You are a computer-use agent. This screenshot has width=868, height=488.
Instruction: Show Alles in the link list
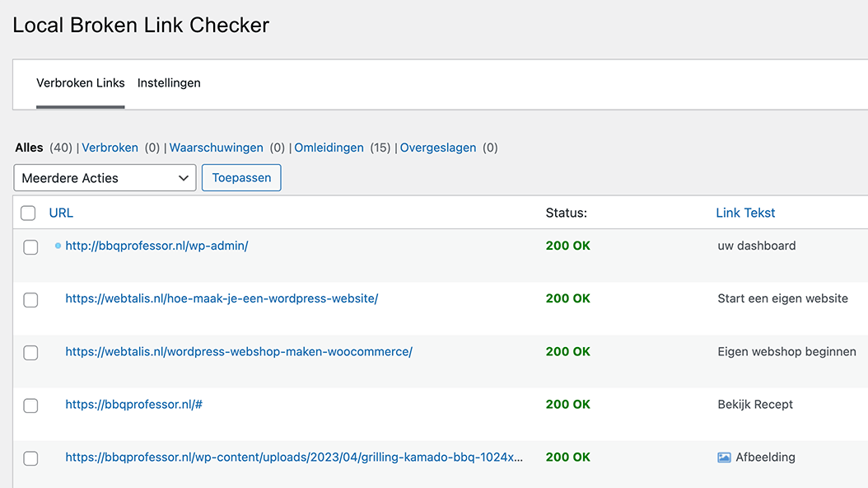29,148
